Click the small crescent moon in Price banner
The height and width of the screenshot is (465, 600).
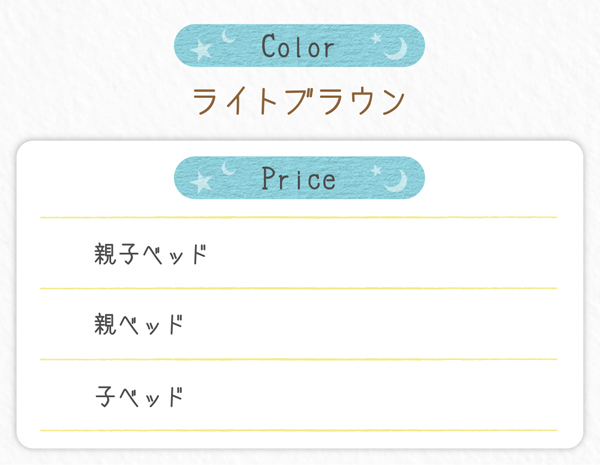coord(228,168)
